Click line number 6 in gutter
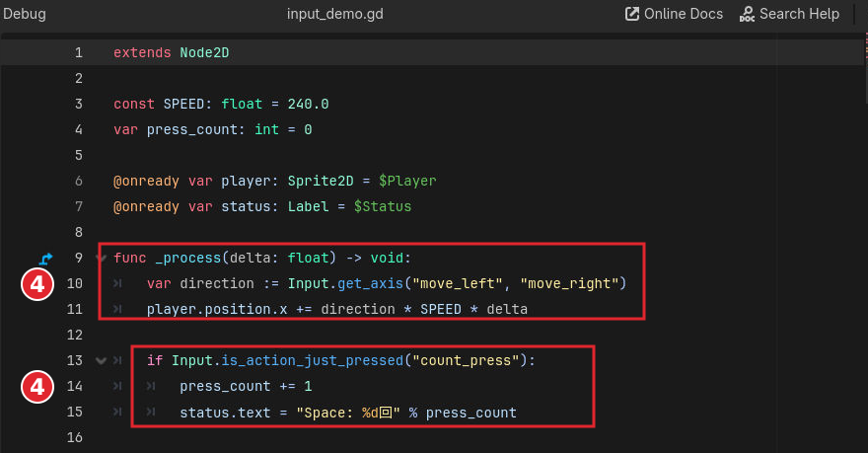Screen dimensions: 868x453 click(79, 181)
